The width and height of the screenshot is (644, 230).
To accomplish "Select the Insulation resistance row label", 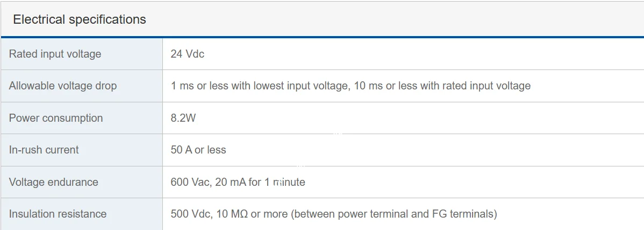I will tap(58, 214).
